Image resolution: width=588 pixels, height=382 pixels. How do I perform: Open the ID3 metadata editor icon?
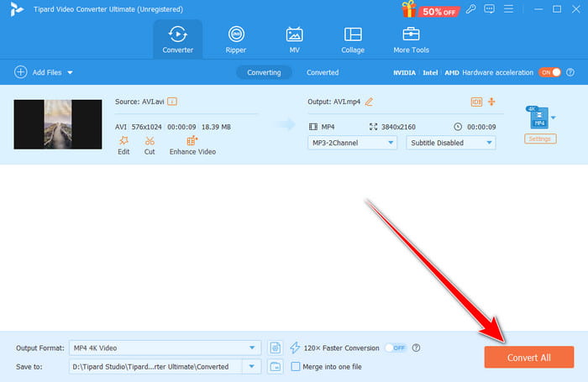(476, 102)
